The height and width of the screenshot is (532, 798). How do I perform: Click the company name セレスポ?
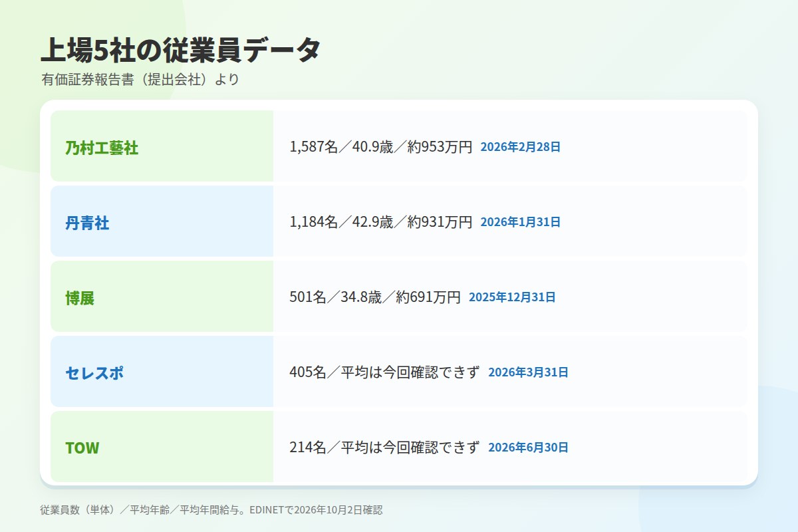[x=94, y=373]
